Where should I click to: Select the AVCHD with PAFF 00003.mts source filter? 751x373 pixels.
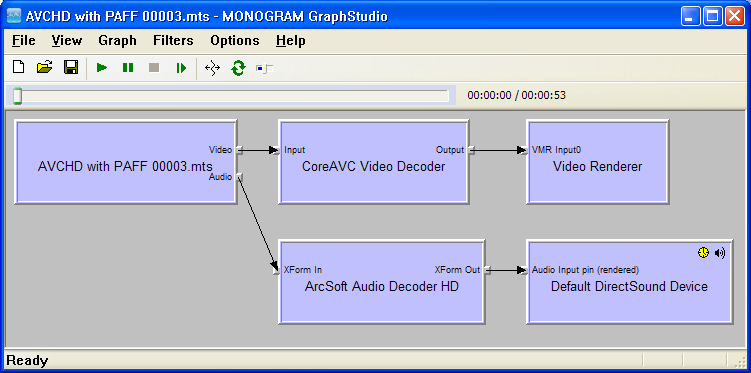point(125,162)
